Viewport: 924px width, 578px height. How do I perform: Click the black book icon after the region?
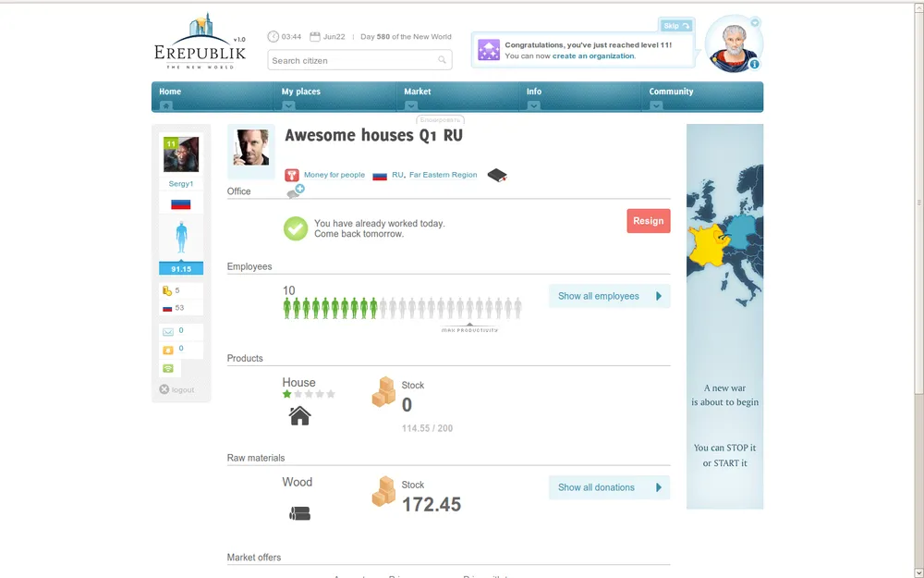click(497, 175)
